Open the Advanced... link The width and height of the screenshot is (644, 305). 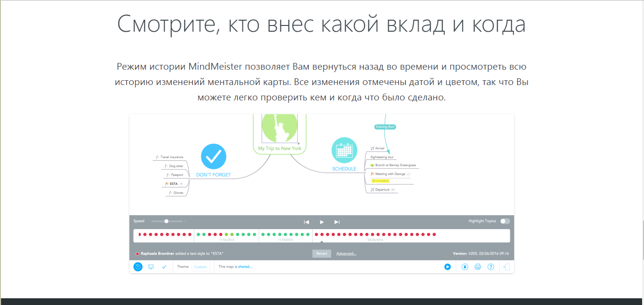tap(346, 254)
